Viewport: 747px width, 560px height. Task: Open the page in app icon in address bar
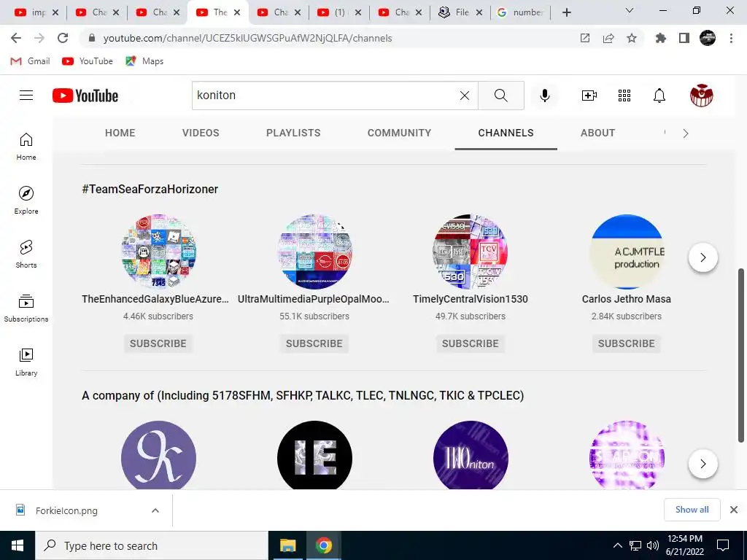(584, 38)
